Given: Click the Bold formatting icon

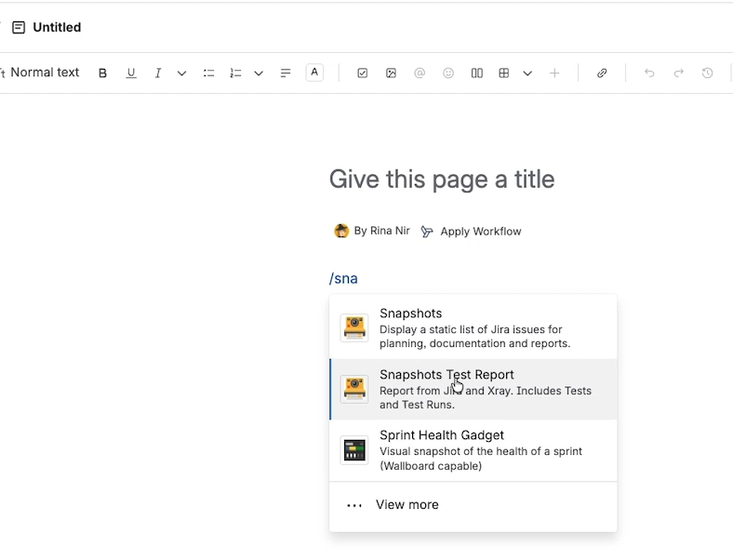Looking at the screenshot, I should (103, 73).
